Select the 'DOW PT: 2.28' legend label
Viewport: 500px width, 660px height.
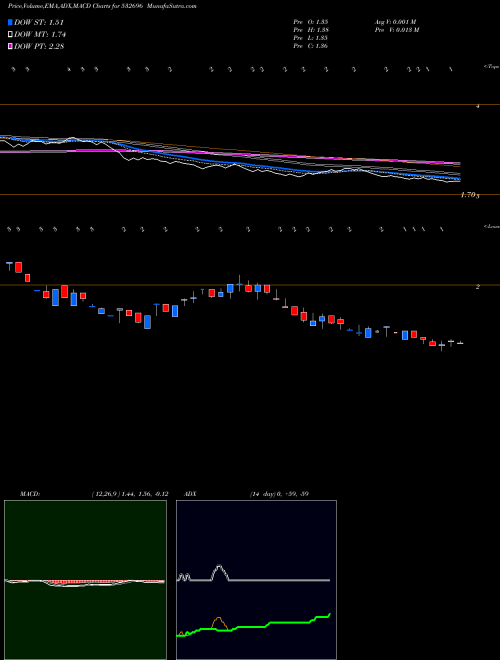coord(39,46)
